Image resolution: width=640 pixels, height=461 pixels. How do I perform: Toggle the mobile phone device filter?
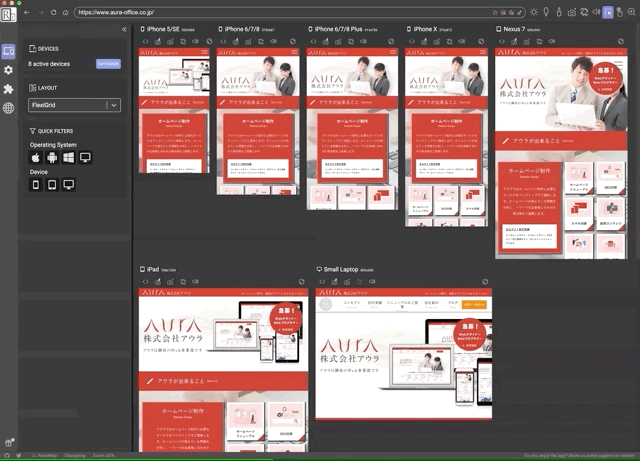tap(36, 185)
